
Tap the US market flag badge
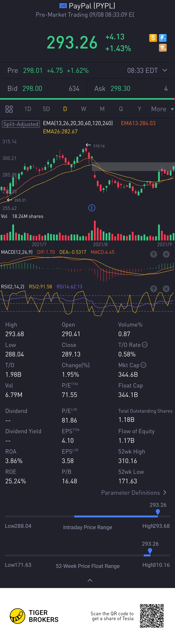pos(63,6)
